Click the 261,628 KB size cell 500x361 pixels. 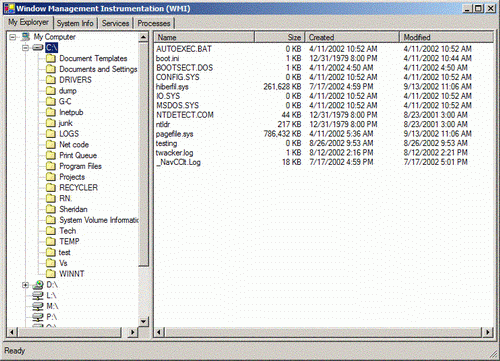click(282, 87)
